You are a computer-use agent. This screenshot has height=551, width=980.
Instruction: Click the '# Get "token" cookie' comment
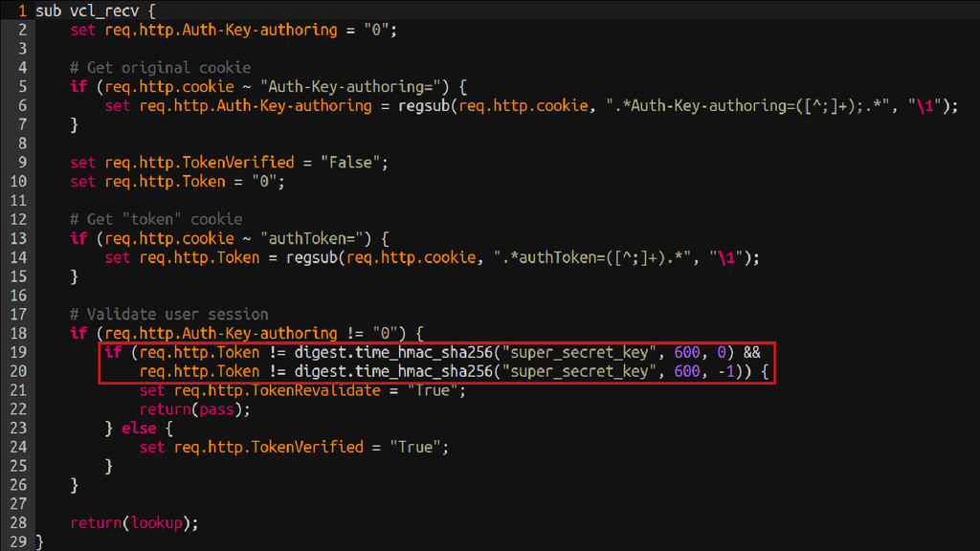coord(156,219)
